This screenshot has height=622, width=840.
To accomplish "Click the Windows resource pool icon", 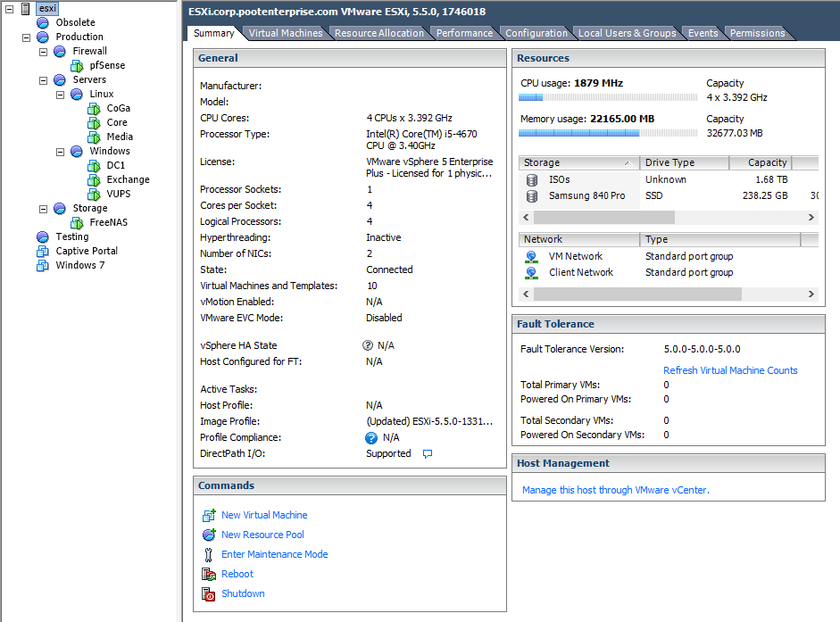I will click(77, 151).
